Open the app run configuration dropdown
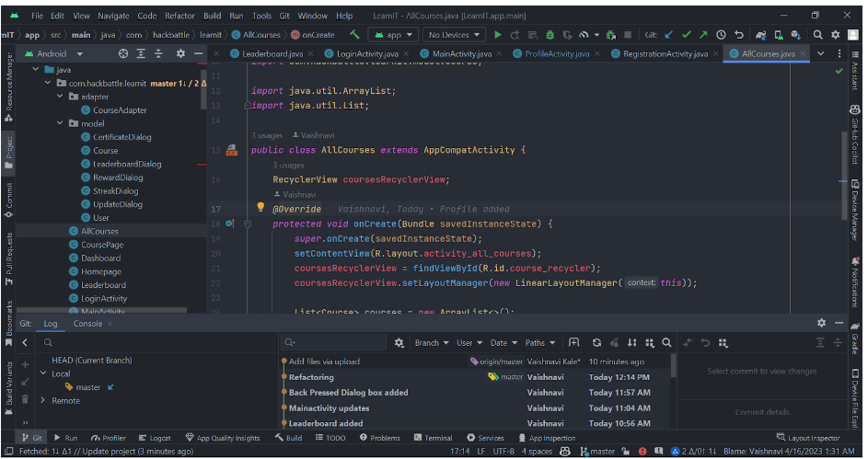The image size is (868, 459). (394, 35)
